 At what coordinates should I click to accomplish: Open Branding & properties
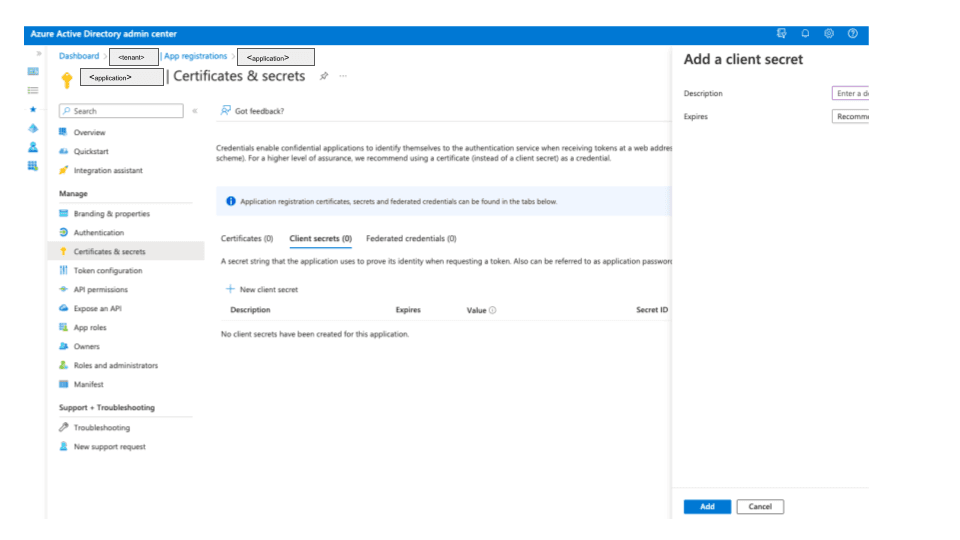[x=111, y=214]
